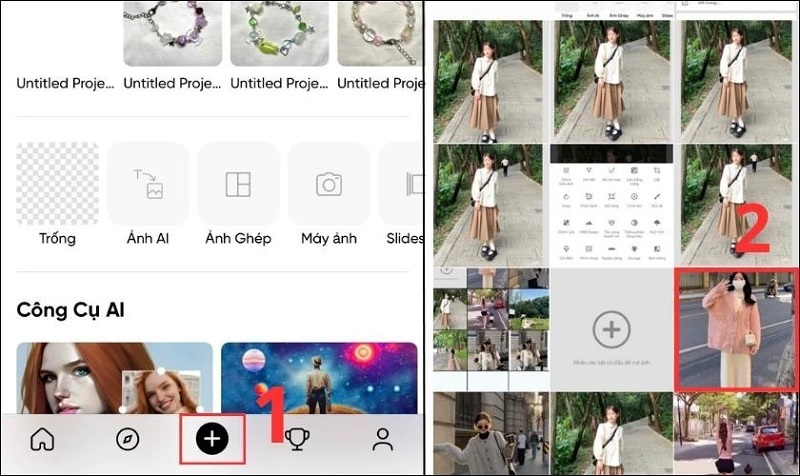Select the photo of girl in pink cardigan
The height and width of the screenshot is (476, 800).
(735, 329)
